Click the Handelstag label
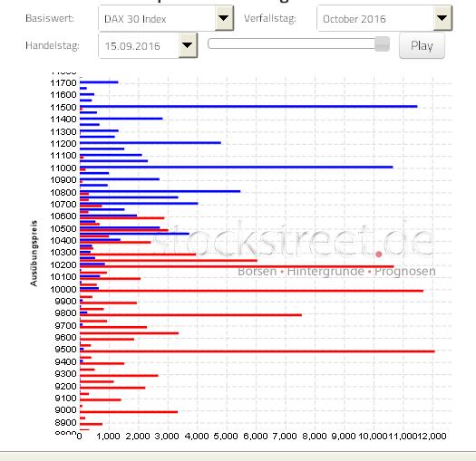The height and width of the screenshot is (461, 476). point(53,45)
